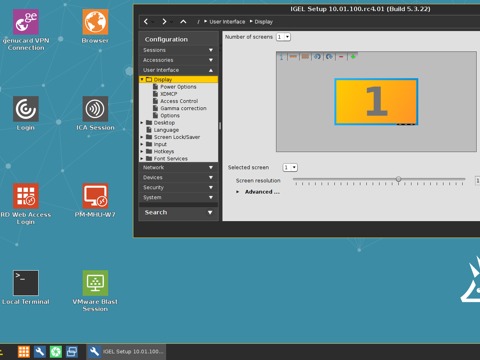Click the orange grid screen layout icon
The image size is (480, 360).
click(x=305, y=57)
